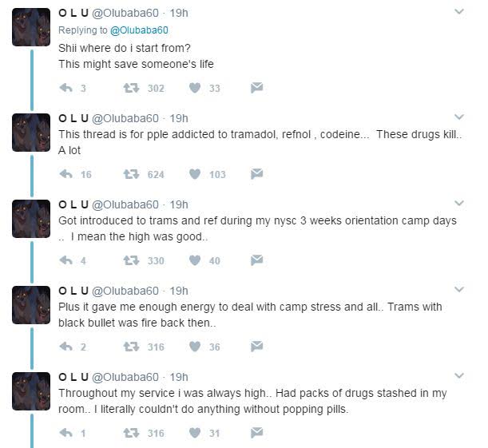Retweet the tweet about popping pills
Viewport: 488px width, 448px height.
(129, 433)
